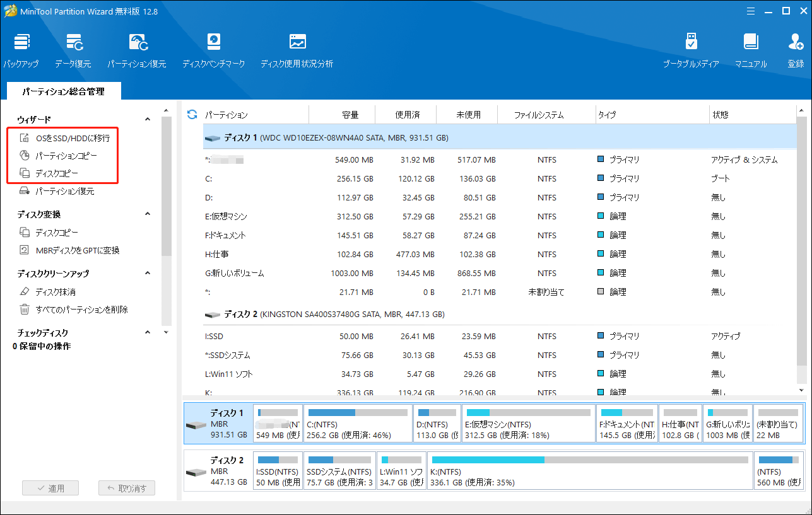
Task: Choose すべてのパーティションを削除
Action: tap(74, 310)
